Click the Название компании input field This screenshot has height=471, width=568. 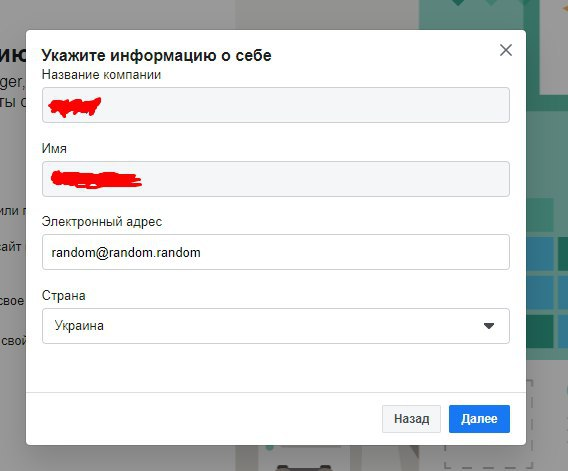pos(276,105)
